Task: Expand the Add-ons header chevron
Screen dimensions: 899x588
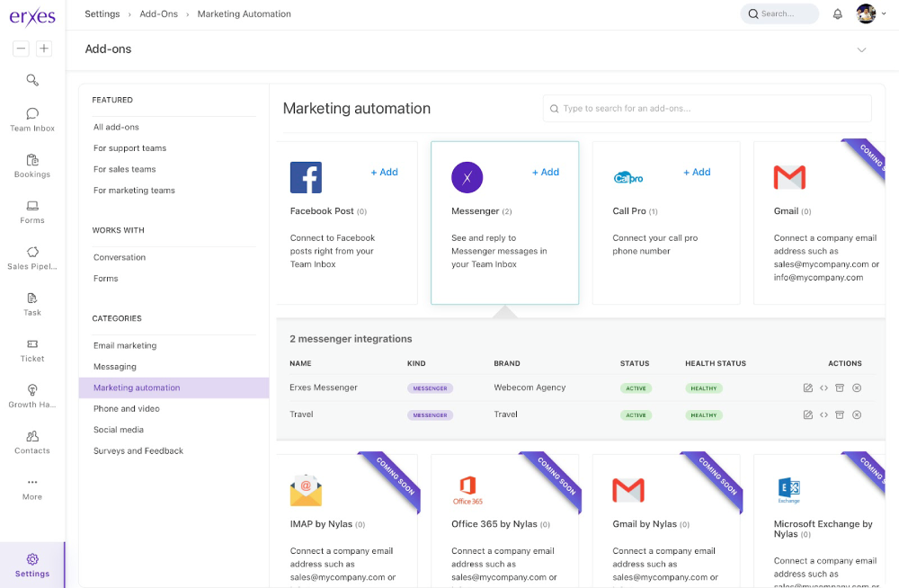Action: (861, 50)
